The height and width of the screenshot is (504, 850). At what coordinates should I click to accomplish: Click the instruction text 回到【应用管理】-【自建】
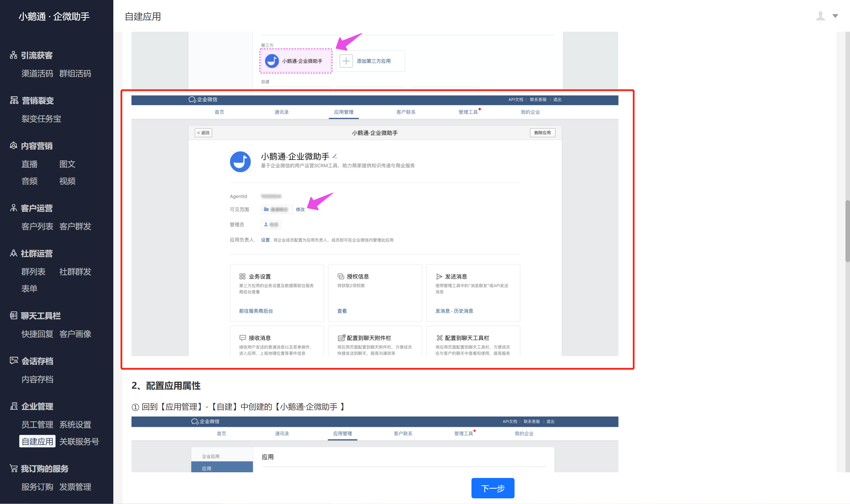(x=239, y=407)
